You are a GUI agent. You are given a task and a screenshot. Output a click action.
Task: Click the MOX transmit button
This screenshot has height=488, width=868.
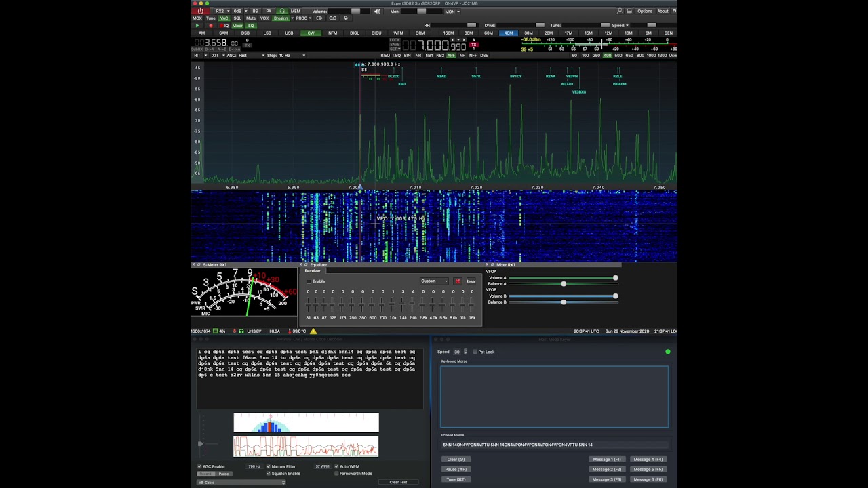coord(197,18)
